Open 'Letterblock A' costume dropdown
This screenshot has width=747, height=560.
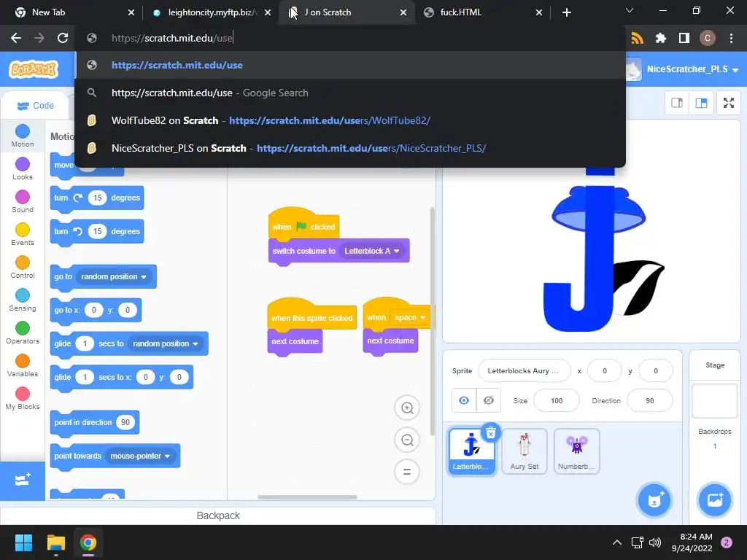(x=371, y=251)
